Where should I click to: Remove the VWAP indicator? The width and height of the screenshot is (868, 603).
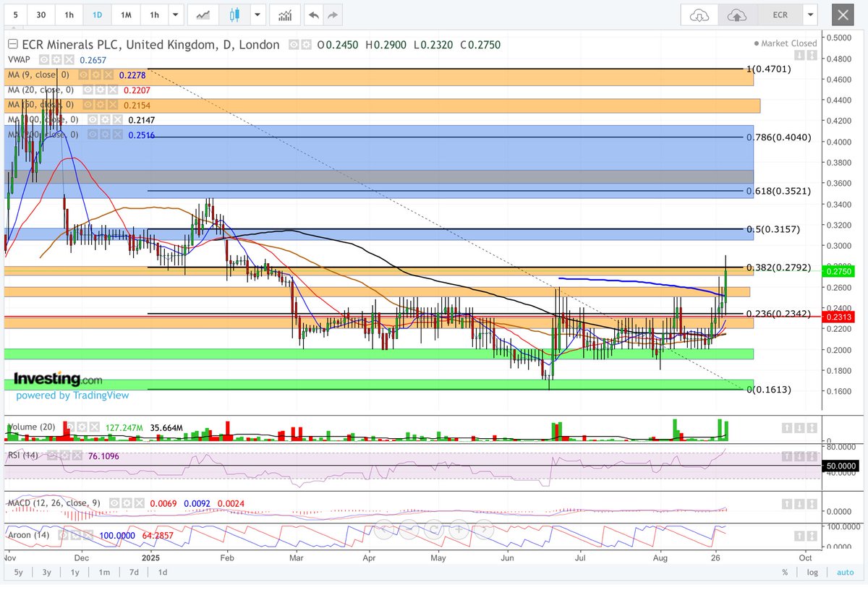click(69, 59)
